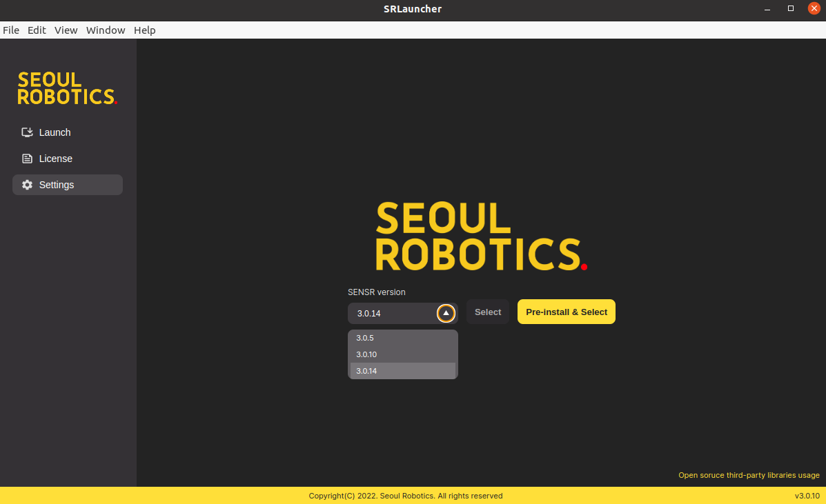Click the v3.0.10 version text
This screenshot has height=504, width=826.
pos(807,496)
